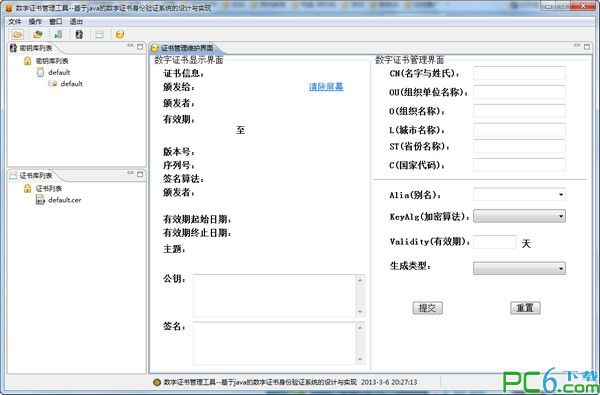This screenshot has height=395, width=600.
Task: Click the lock icon beside 证书列表
Action: [x=27, y=188]
